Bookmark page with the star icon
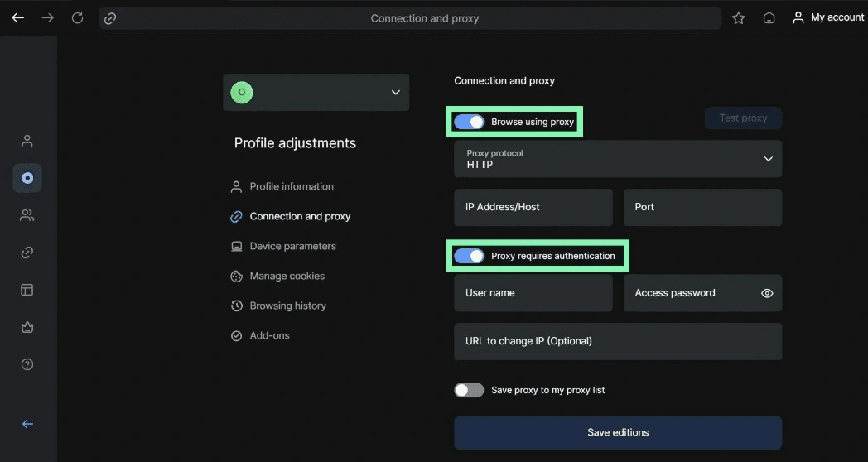 pyautogui.click(x=739, y=18)
